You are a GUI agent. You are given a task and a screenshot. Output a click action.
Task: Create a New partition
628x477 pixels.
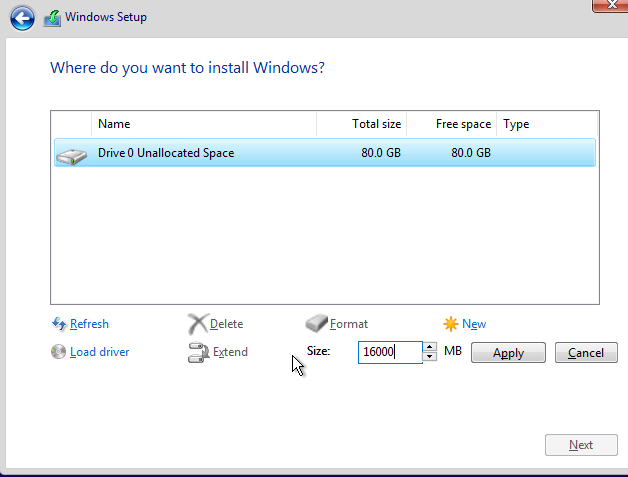point(474,324)
